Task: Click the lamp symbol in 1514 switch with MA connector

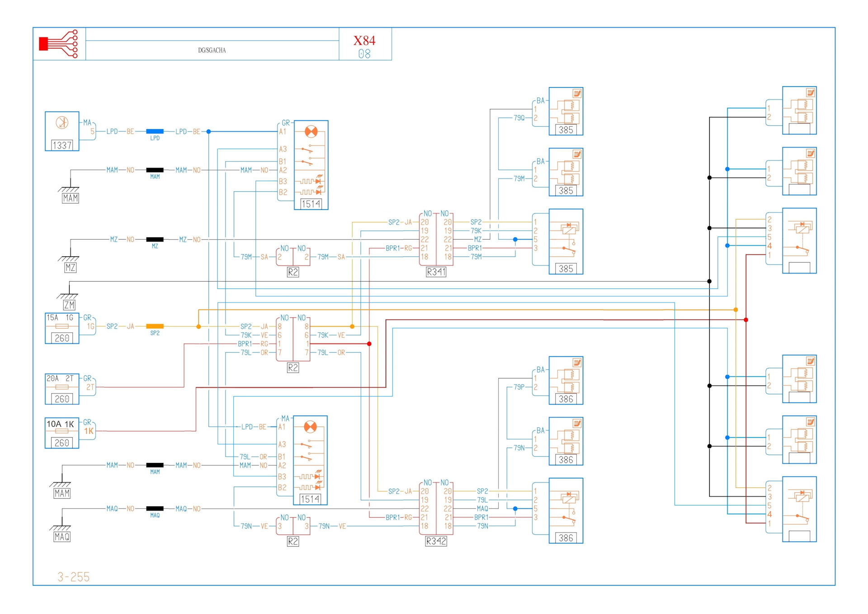Action: [310, 427]
